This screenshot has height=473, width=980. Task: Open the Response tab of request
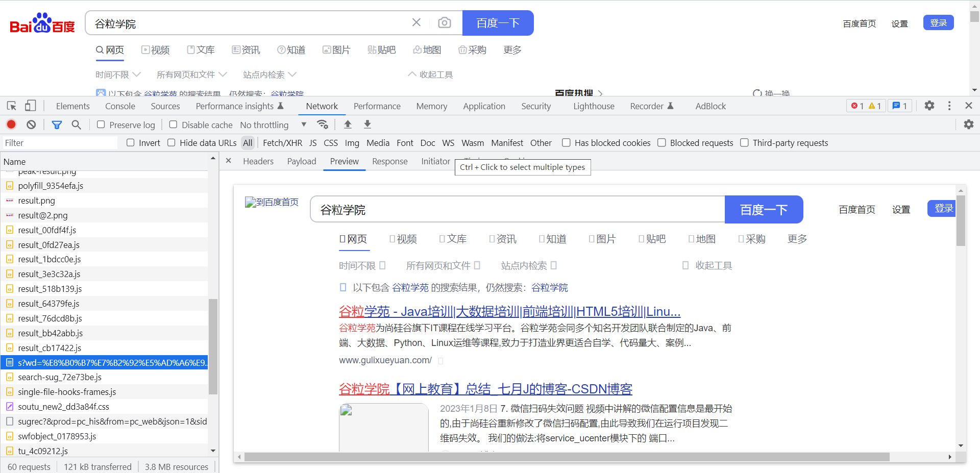(x=389, y=161)
